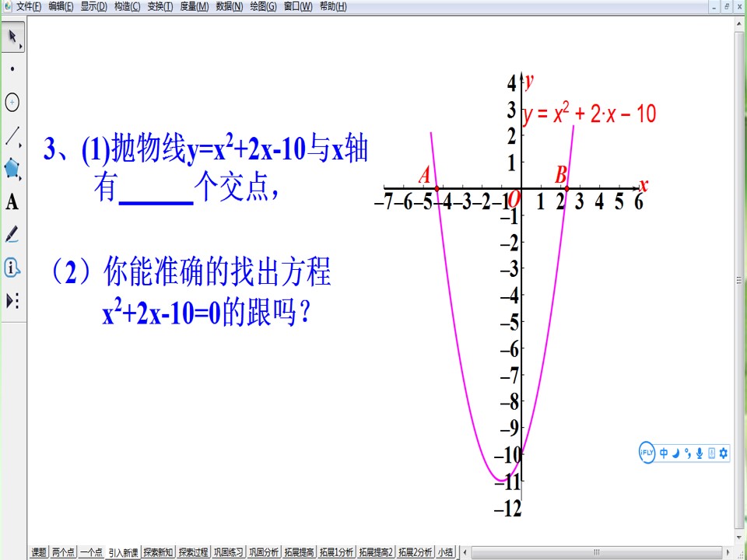Click horizontal scrollbar left arrow
The image size is (747, 560).
point(465,552)
